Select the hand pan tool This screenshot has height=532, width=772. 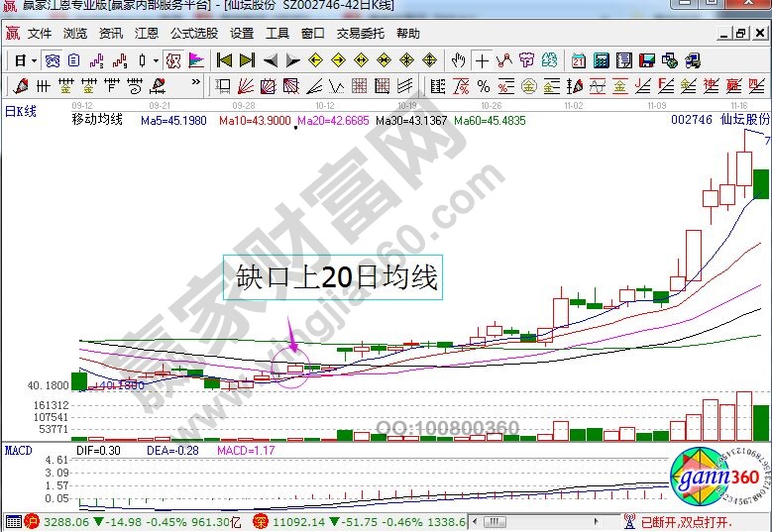[458, 60]
